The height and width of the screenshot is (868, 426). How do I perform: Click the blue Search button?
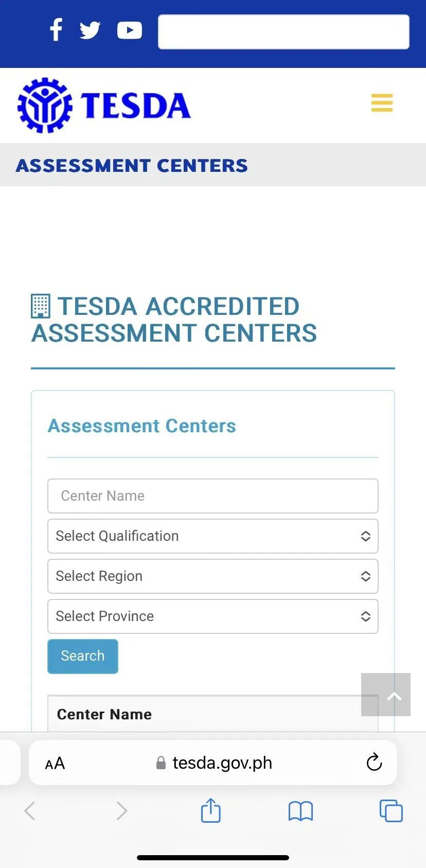coord(83,656)
